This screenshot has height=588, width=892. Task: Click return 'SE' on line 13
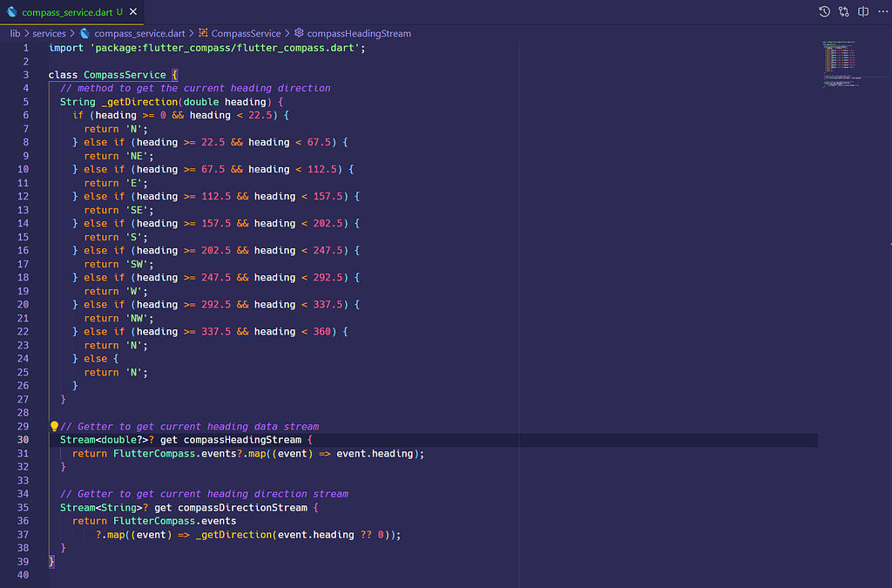pos(118,210)
